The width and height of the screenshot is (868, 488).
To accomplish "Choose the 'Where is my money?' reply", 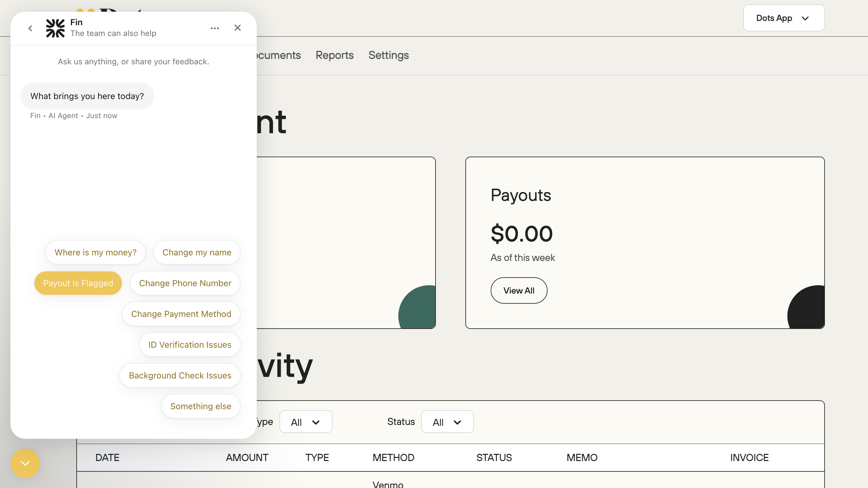I will (95, 252).
